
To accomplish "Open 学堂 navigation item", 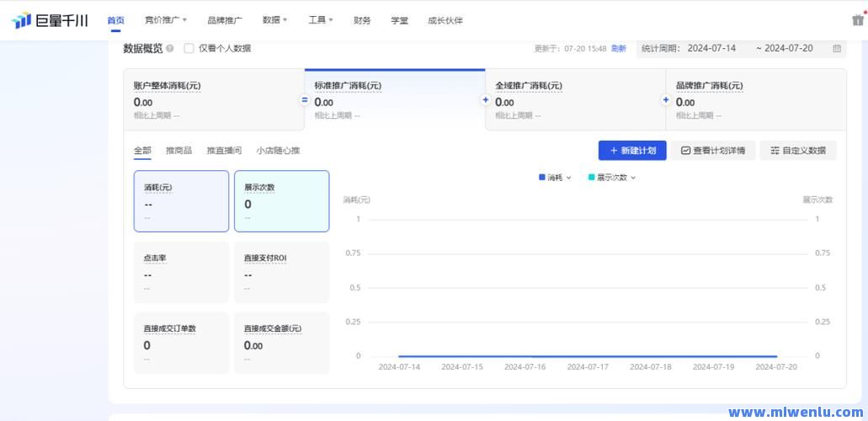I will tap(399, 20).
